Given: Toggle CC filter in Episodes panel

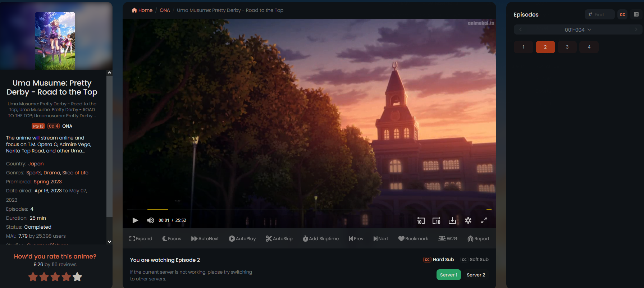Looking at the screenshot, I should coord(622,15).
